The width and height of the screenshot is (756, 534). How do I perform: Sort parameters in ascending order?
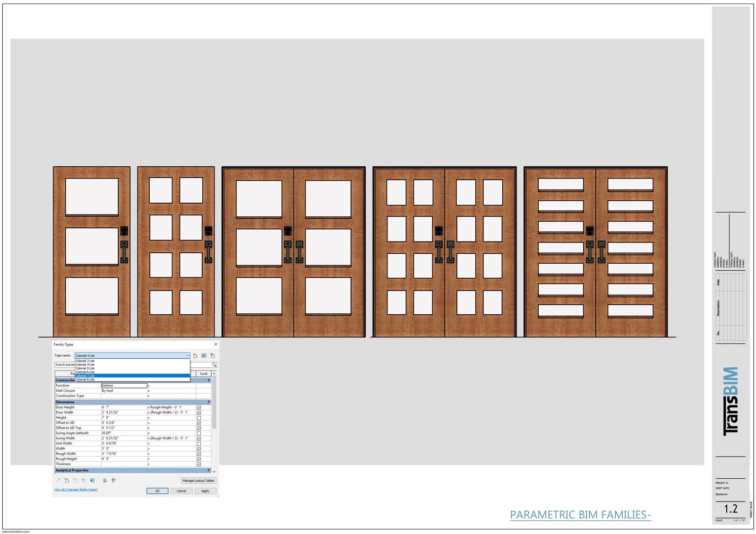click(105, 481)
